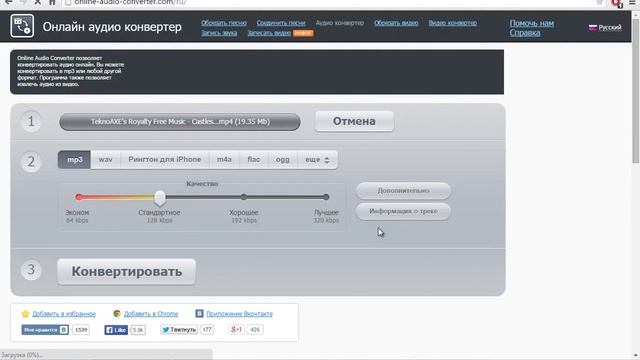Click the 'Онлайн аудио конвертер' title
Image resolution: width=640 pixels, height=360 pixels.
112,27
